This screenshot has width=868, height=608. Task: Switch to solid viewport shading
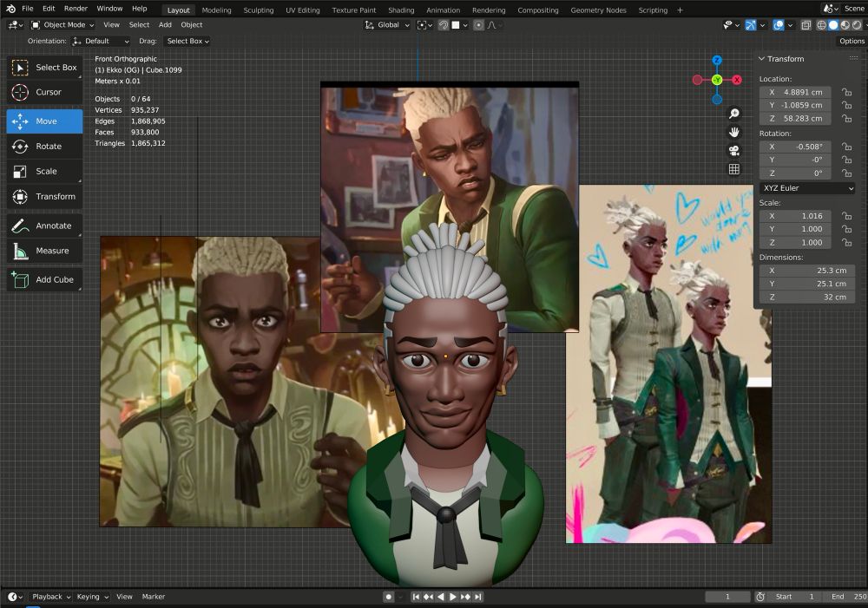833,25
